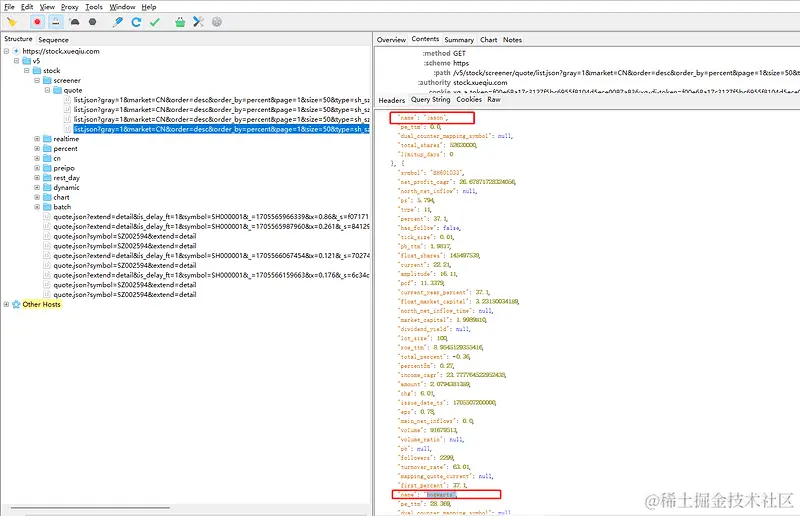This screenshot has height=516, width=800.
Task: Select the highlighted list.json request row
Action: 221,129
